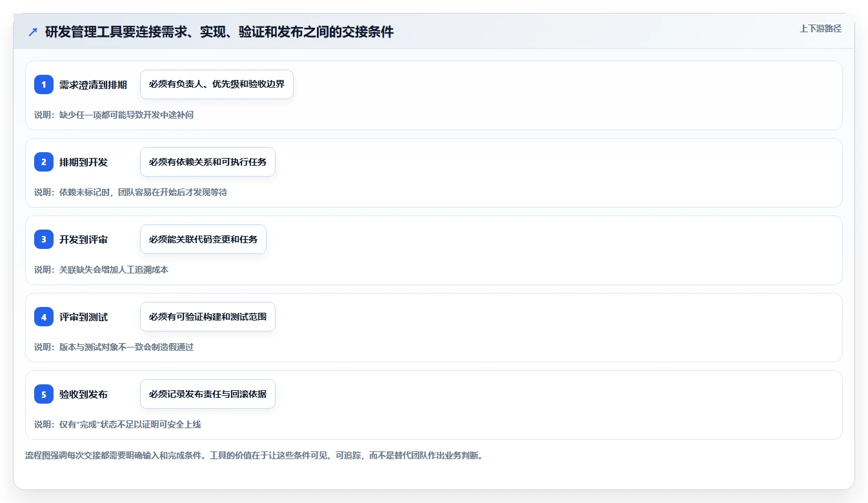Select the 验收到发布 step label
The width and height of the screenshot is (868, 503).
coord(83,394)
